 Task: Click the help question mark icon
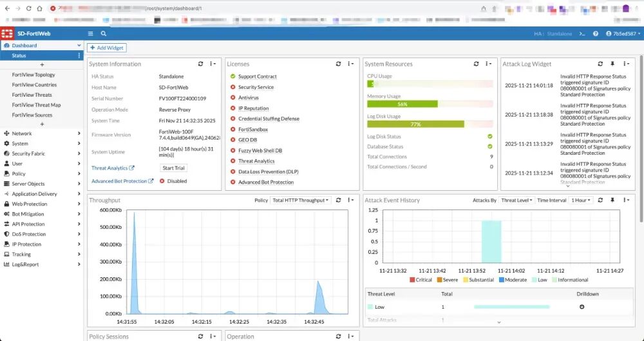click(596, 34)
